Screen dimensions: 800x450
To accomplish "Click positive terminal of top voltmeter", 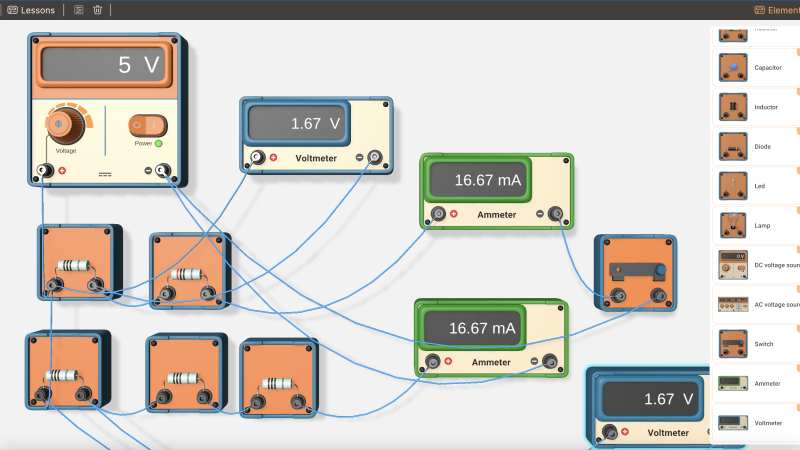I will (x=258, y=157).
